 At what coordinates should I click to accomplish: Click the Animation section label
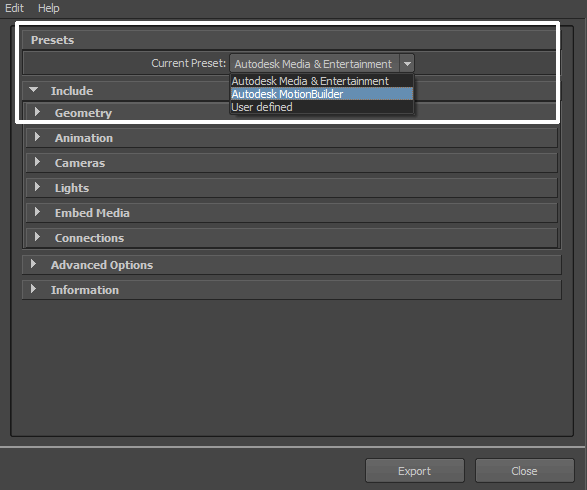coord(84,138)
